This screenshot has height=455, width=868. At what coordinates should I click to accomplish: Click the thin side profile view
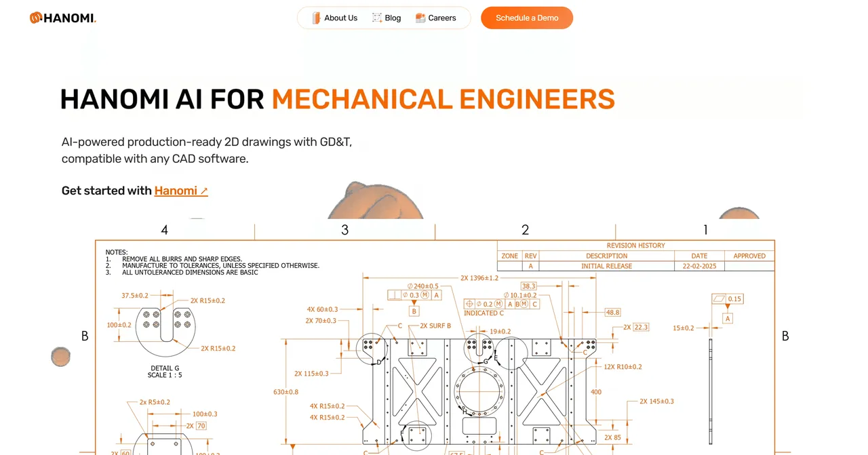point(711,391)
